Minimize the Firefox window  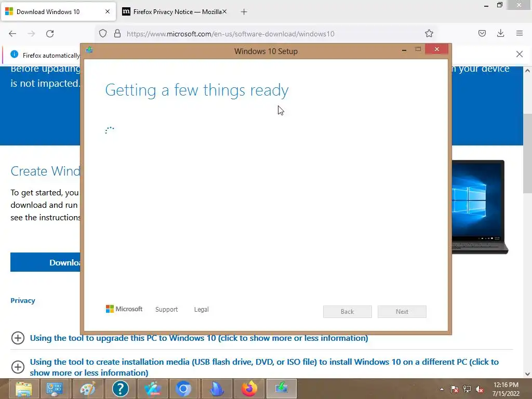(x=486, y=6)
